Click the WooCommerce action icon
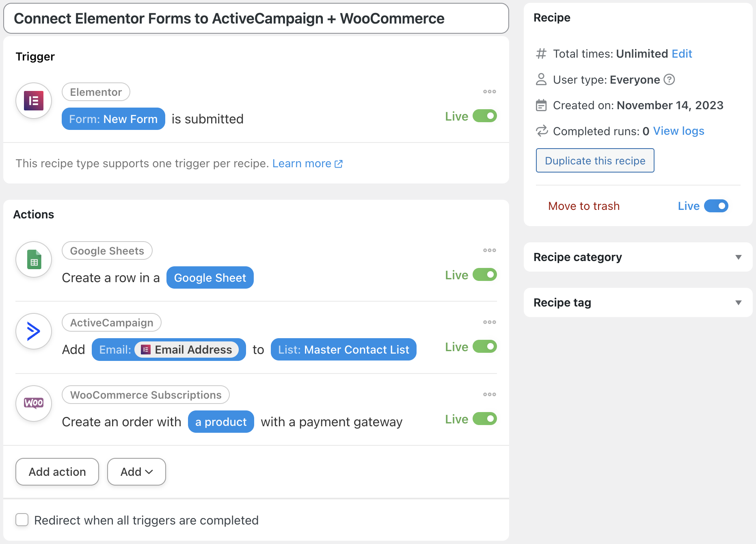Viewport: 756px width, 544px height. coord(34,403)
